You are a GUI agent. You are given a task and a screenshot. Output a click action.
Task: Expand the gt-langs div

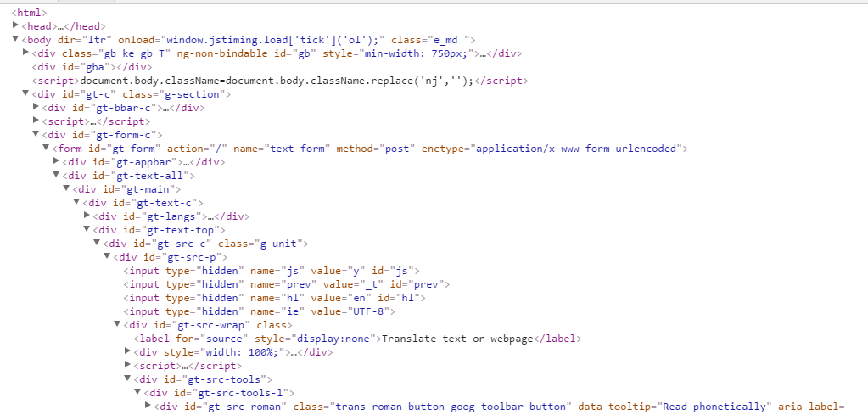click(87, 216)
